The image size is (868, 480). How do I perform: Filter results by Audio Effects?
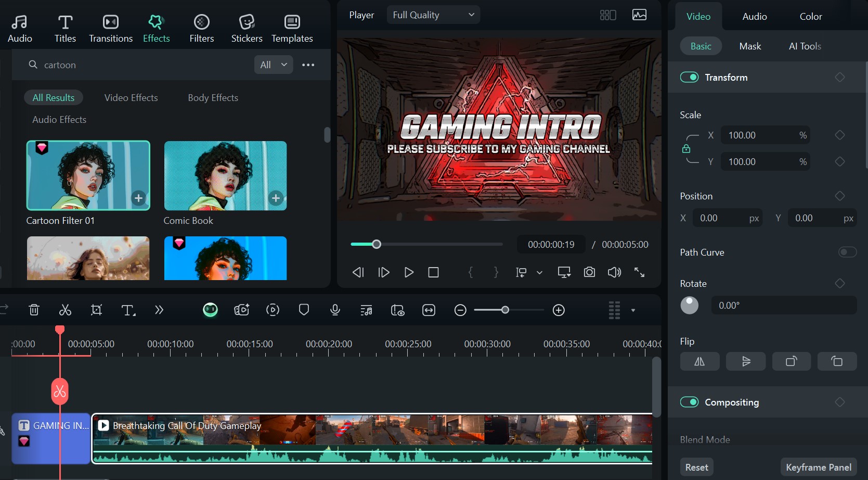[x=59, y=119]
